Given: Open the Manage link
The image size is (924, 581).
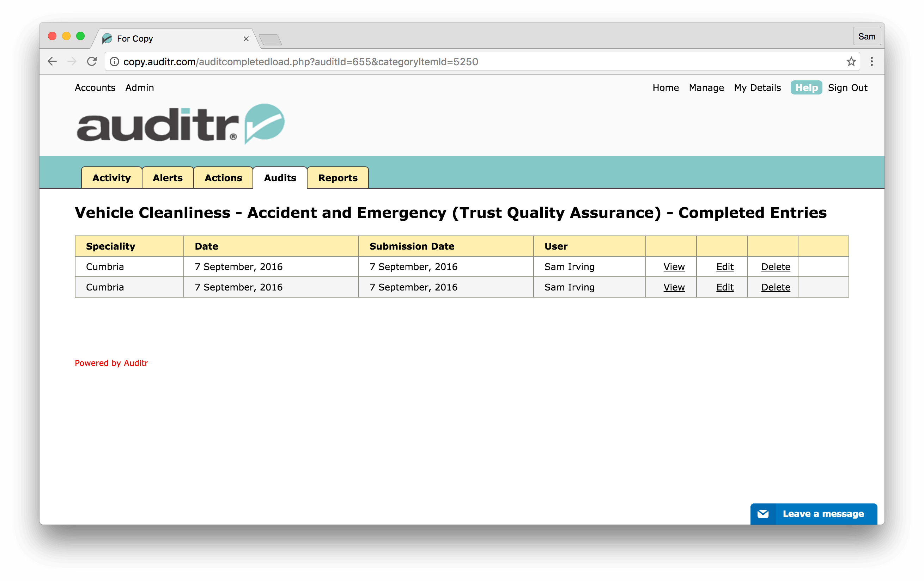Looking at the screenshot, I should coord(706,88).
